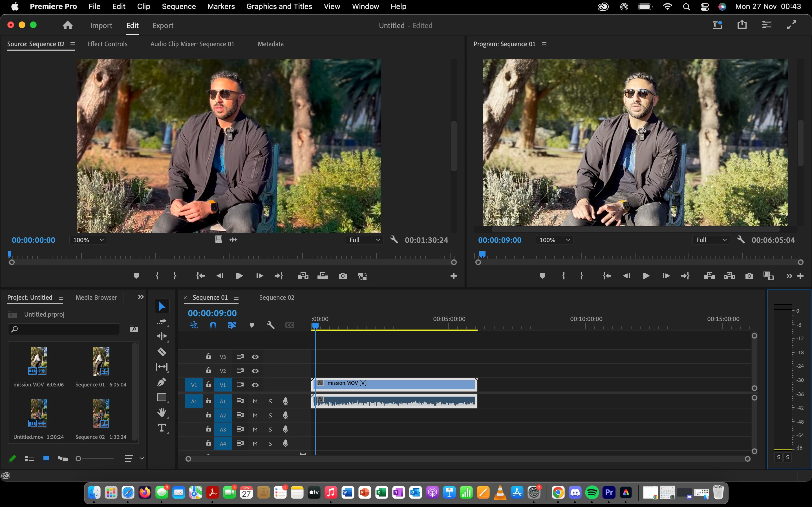Select the Type tool

coord(161,428)
